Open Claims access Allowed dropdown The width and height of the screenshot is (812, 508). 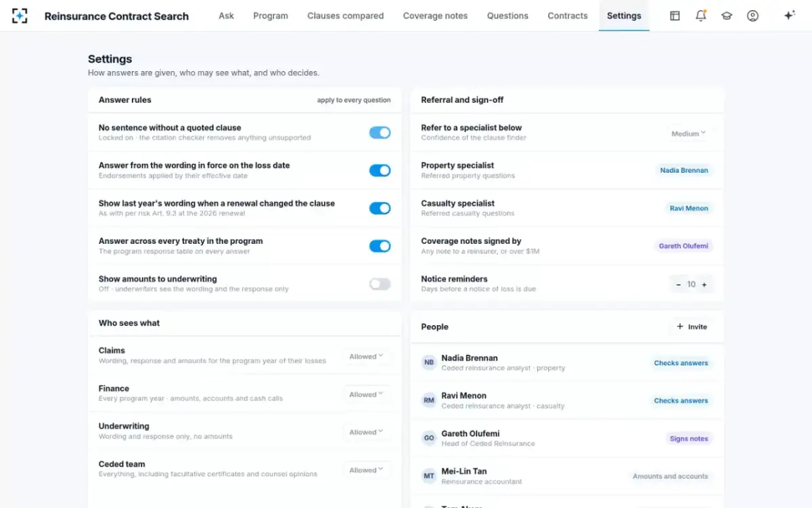pyautogui.click(x=367, y=356)
